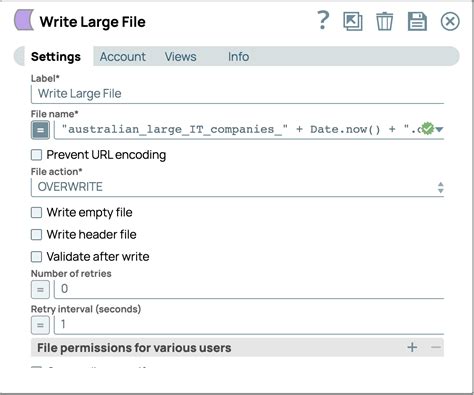Toggle expression button for Number of retries
The image size is (474, 395).
pos(40,289)
